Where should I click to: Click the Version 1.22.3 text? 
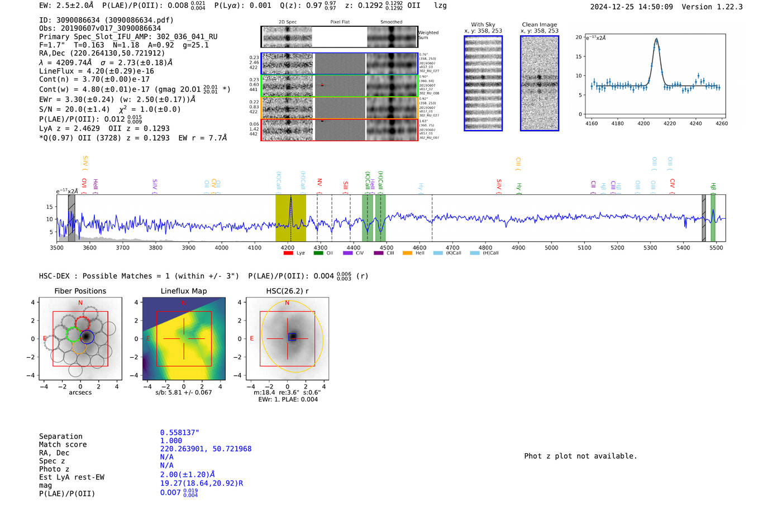(712, 7)
